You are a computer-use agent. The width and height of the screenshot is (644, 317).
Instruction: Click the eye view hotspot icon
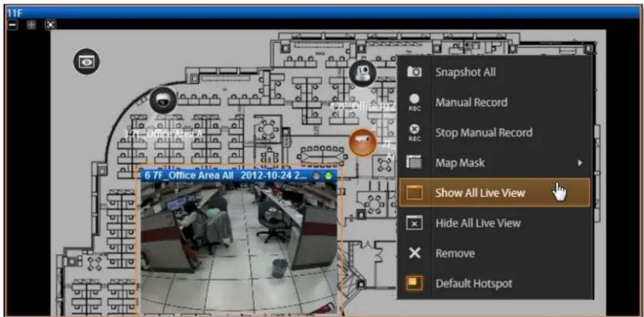coord(86,62)
